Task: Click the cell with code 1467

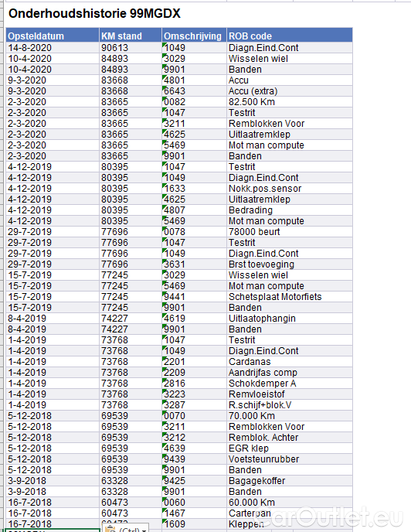Action: [x=194, y=513]
